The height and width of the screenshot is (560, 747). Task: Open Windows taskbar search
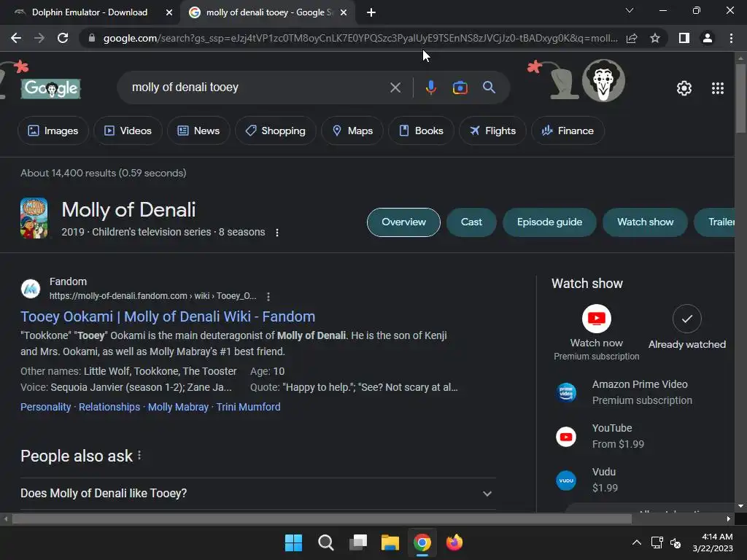point(326,542)
